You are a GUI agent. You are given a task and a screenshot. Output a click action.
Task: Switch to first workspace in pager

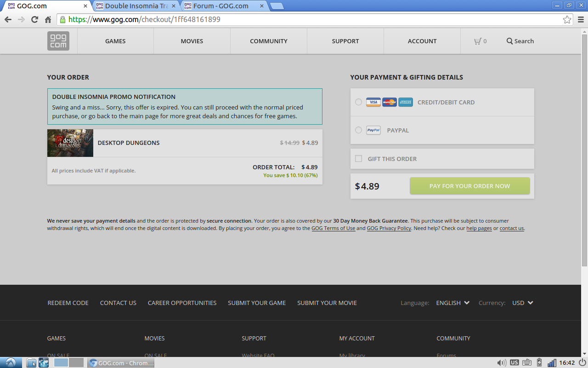61,362
